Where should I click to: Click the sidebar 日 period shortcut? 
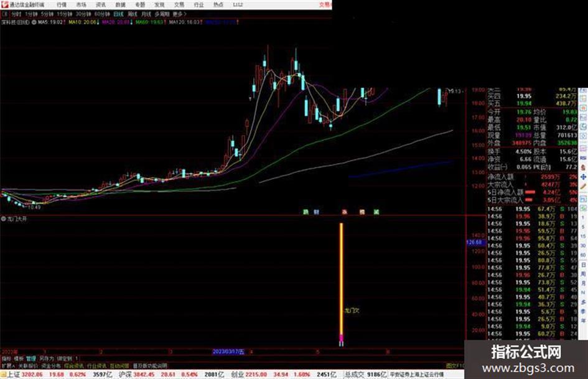[x=583, y=265]
